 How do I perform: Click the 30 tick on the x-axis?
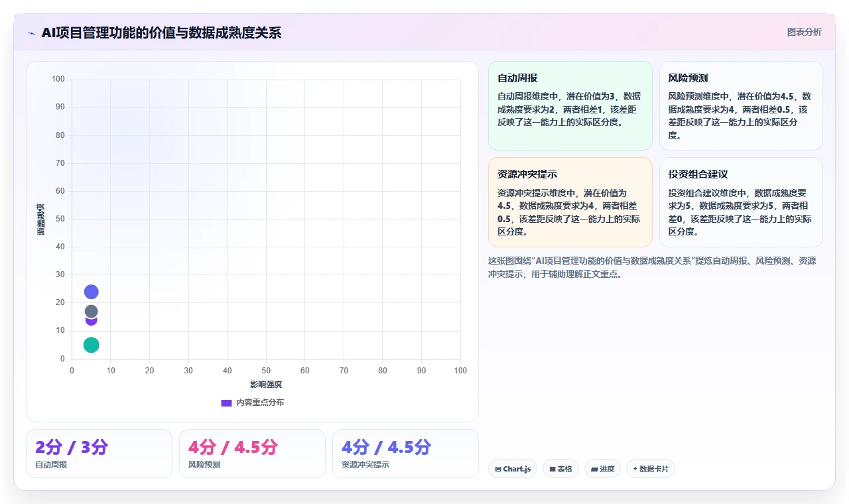(x=188, y=371)
